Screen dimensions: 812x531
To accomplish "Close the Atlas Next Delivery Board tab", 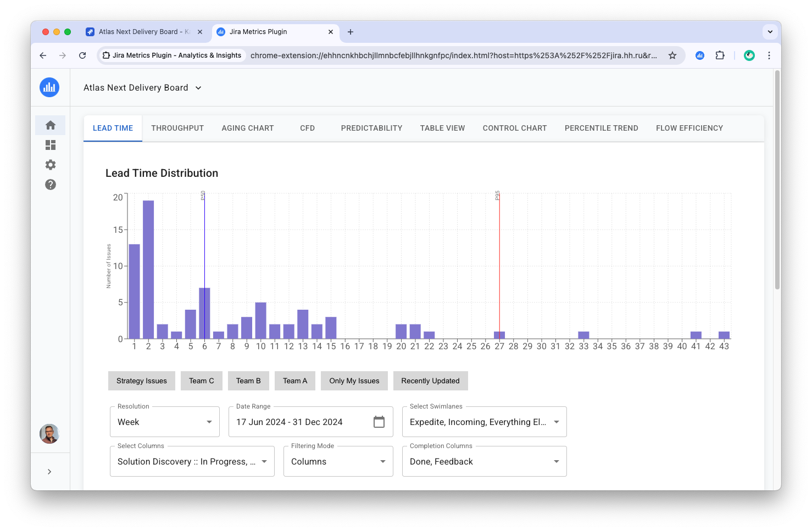I will 200,32.
